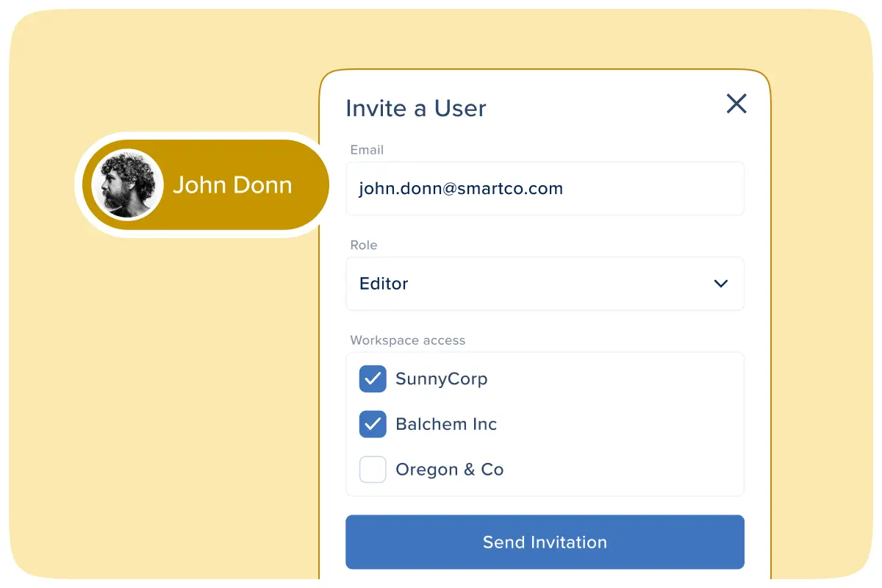The width and height of the screenshot is (882, 588).
Task: Open the Role dropdown chevron arrow
Action: (720, 284)
